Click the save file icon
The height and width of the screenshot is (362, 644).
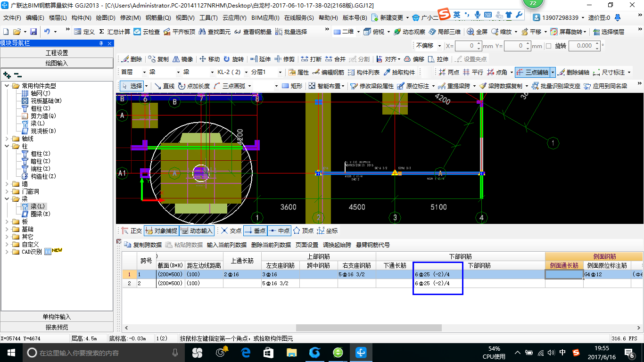[33, 32]
